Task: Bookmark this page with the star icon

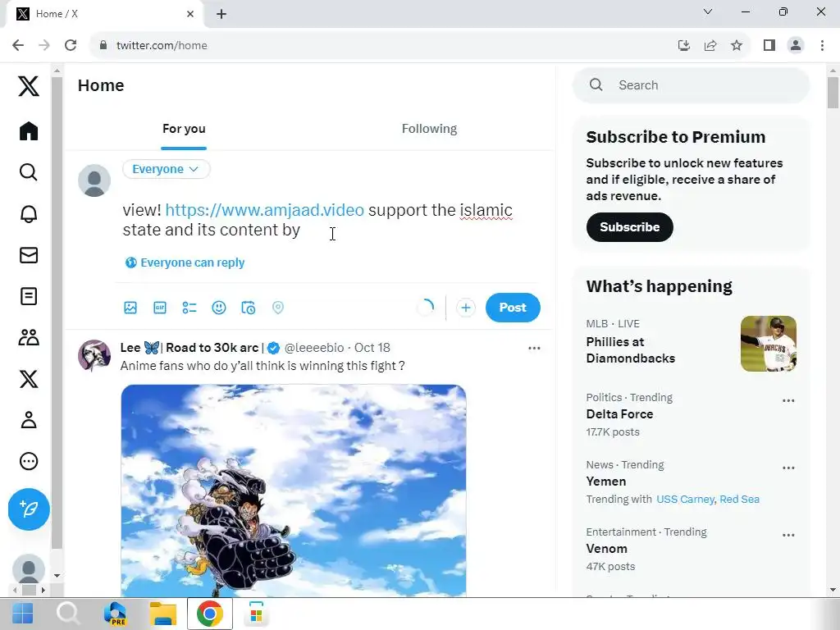Action: coord(737,46)
